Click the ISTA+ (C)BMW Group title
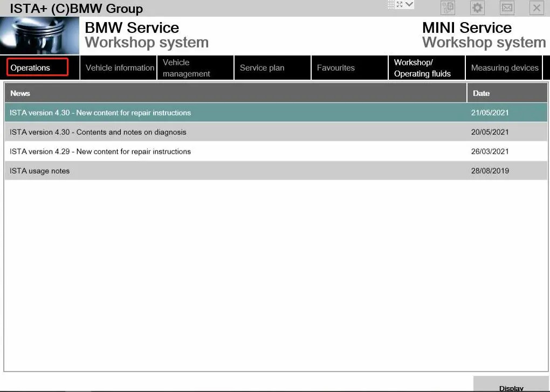This screenshot has height=392, width=550. (77, 9)
